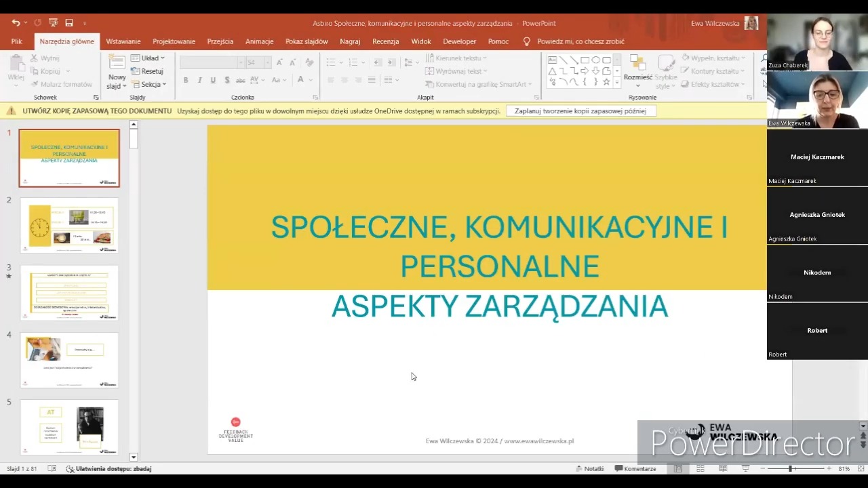Screen dimensions: 868x488
Task: Open Kontury kształtu outline menu
Action: [712, 71]
